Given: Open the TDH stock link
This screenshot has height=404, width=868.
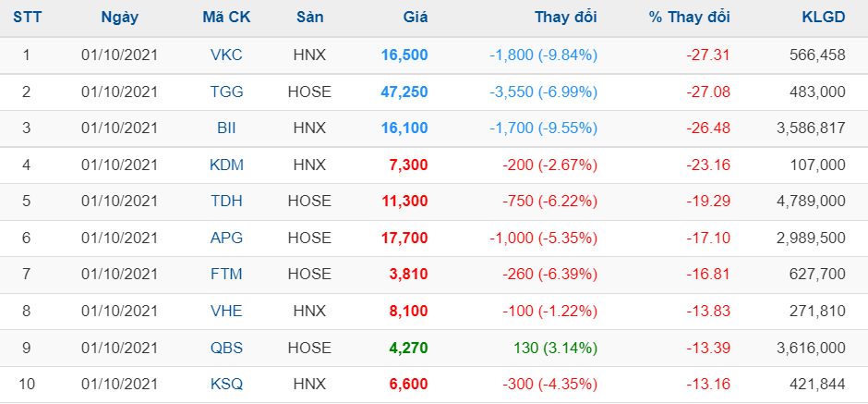Looking at the screenshot, I should 226,202.
